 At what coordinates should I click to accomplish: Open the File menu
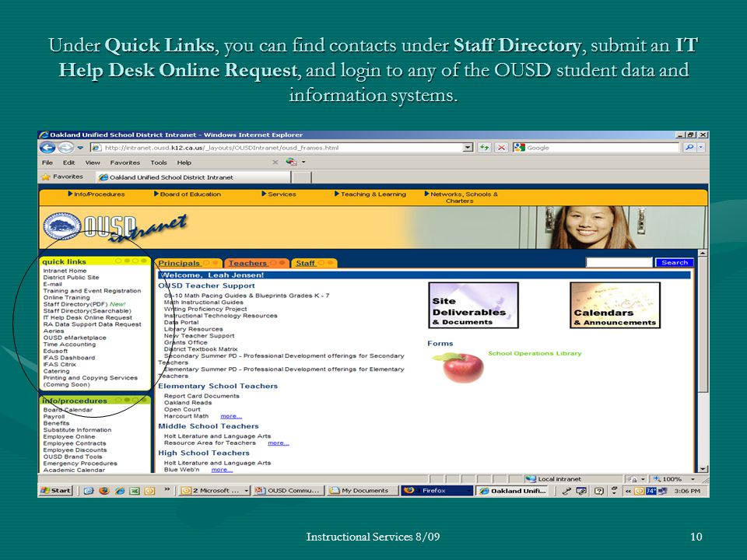coord(47,163)
